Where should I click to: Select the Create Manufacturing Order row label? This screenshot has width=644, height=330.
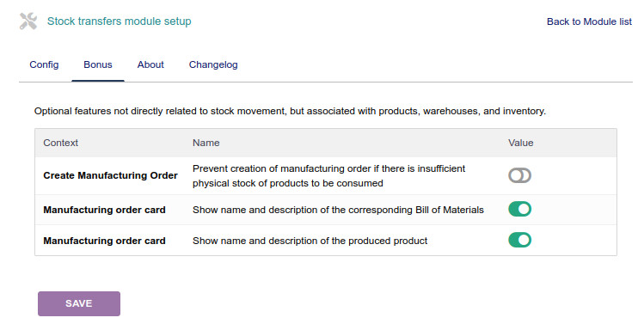click(110, 175)
